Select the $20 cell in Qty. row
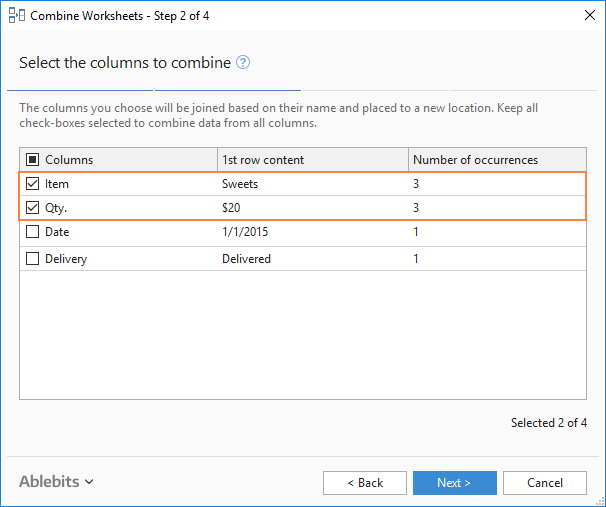Viewport: 606px width, 507px height. tap(231, 208)
